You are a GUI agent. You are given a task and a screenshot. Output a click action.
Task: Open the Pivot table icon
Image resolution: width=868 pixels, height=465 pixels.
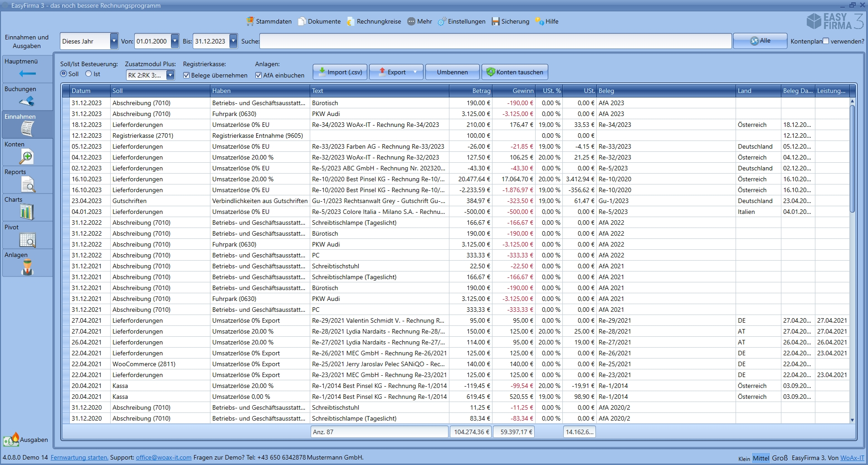pos(28,240)
